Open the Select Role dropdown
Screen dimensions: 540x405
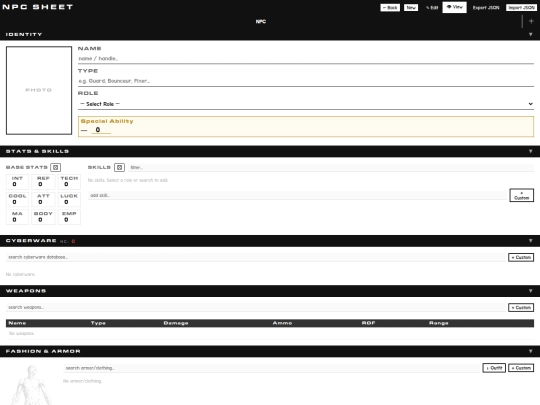click(306, 104)
